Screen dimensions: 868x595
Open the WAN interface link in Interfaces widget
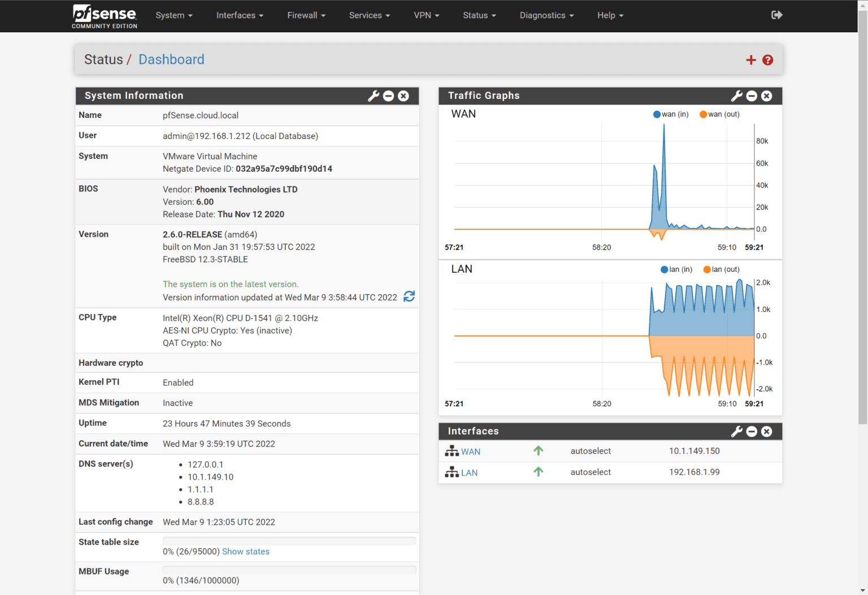[x=470, y=451]
